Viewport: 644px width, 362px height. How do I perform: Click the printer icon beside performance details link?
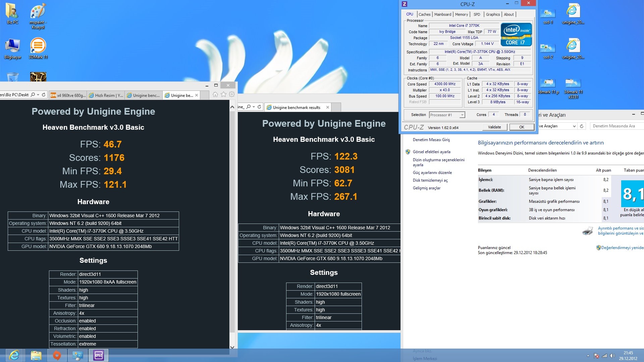tap(588, 231)
